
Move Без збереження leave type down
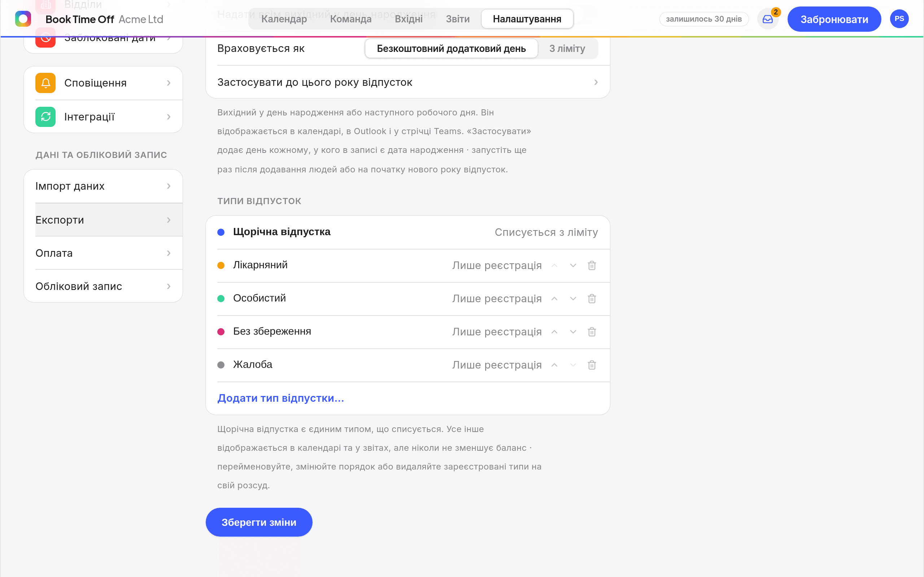coord(573,332)
